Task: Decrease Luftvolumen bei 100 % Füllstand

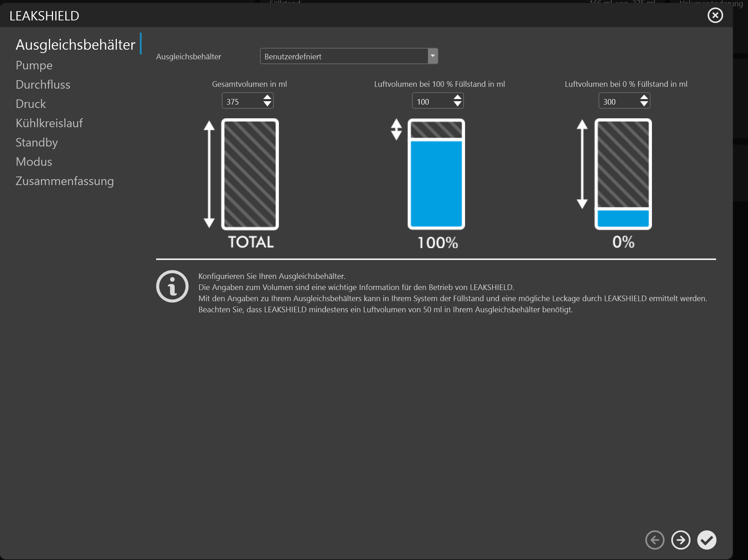Action: click(458, 104)
